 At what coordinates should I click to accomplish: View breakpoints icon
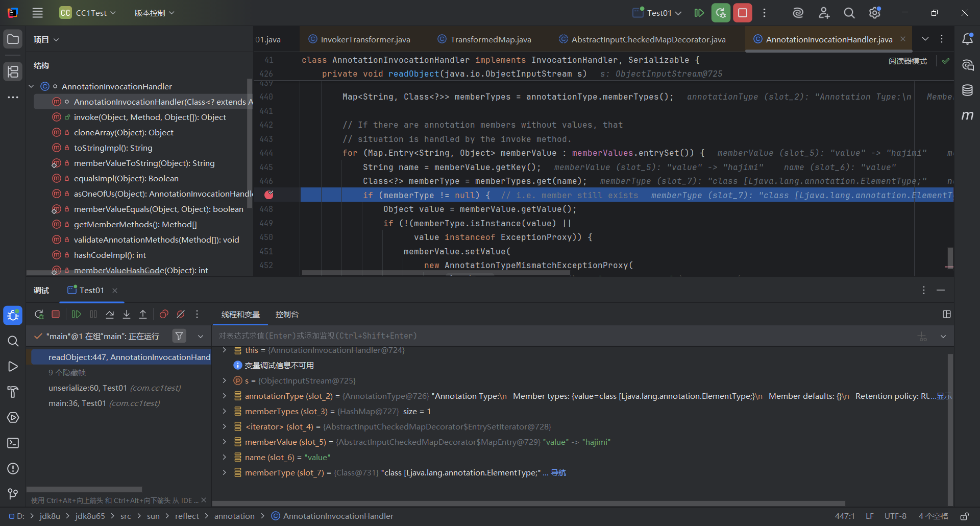[x=164, y=314]
